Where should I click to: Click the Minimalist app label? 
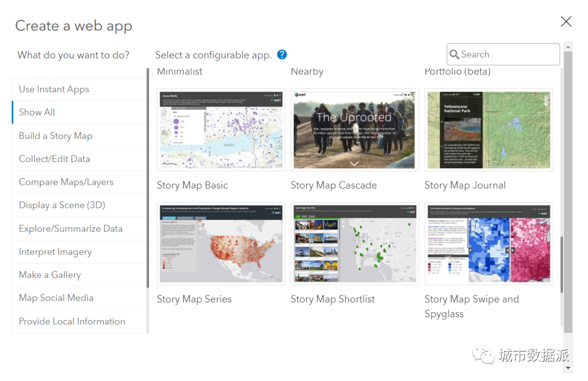coord(180,72)
